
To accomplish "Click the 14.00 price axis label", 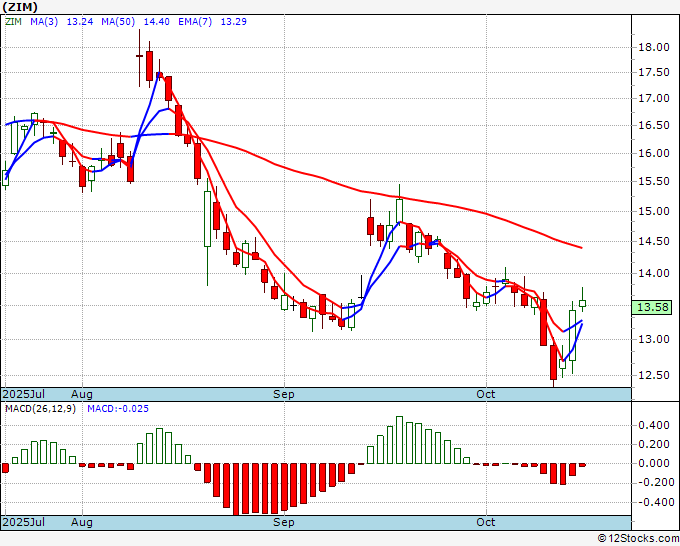I will pyautogui.click(x=654, y=273).
